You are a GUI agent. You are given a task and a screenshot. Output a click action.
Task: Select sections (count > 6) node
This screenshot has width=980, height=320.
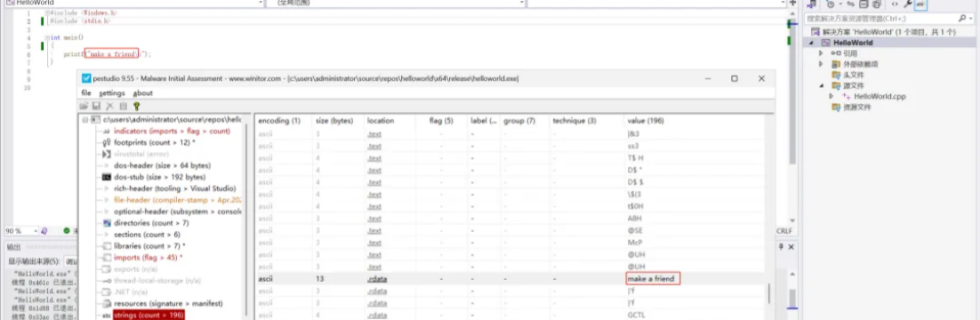click(x=147, y=235)
